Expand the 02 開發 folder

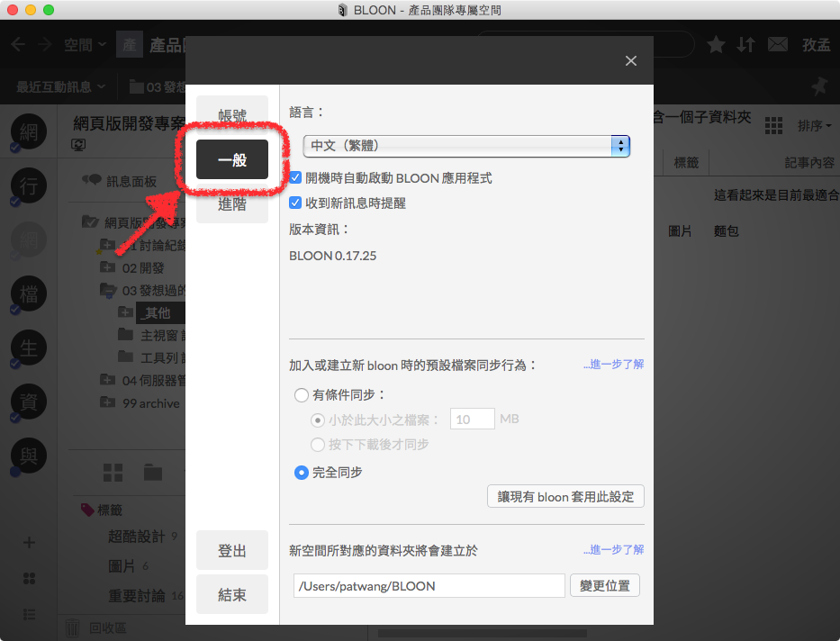(108, 267)
